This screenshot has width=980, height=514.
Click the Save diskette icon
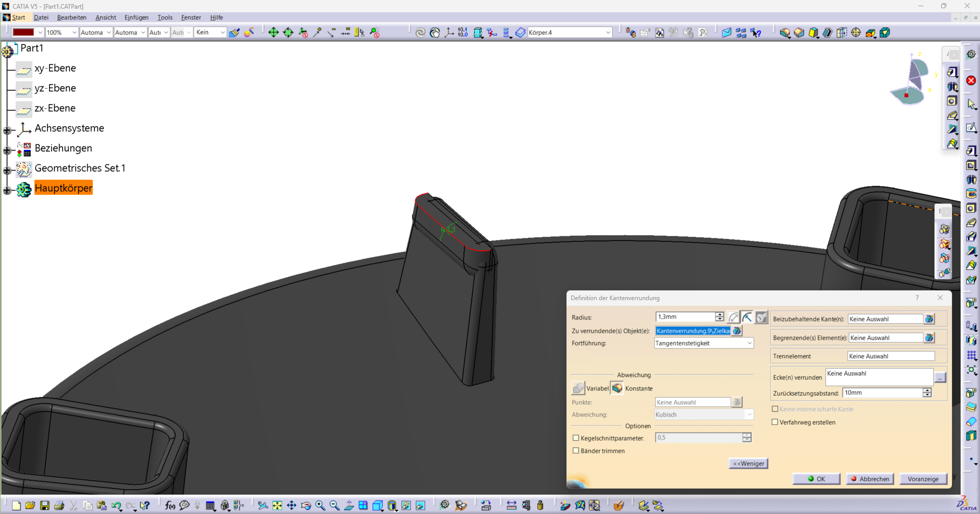point(45,505)
